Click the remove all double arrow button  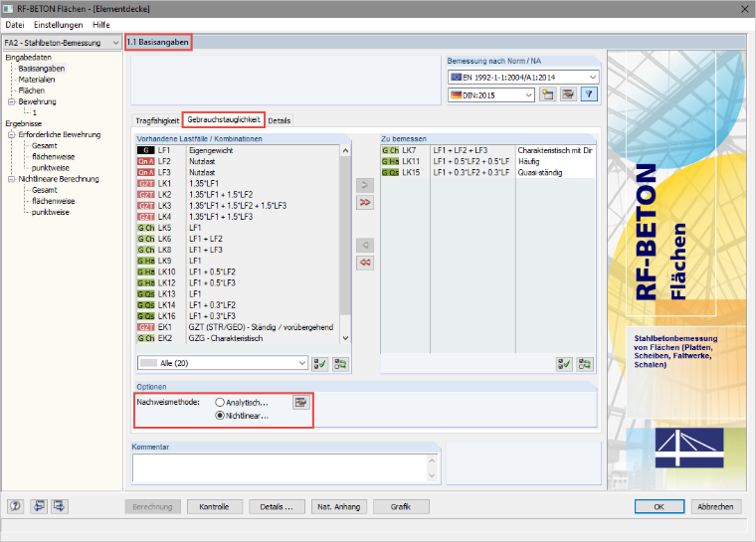tap(365, 263)
